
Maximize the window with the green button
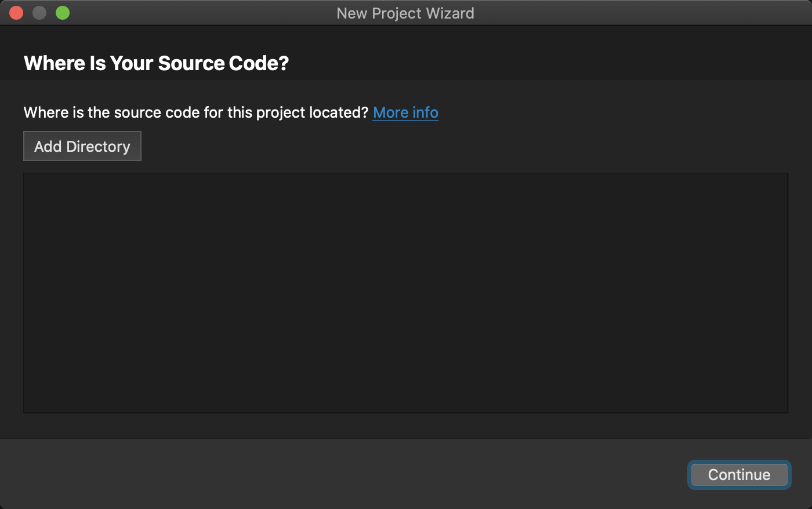tap(63, 13)
